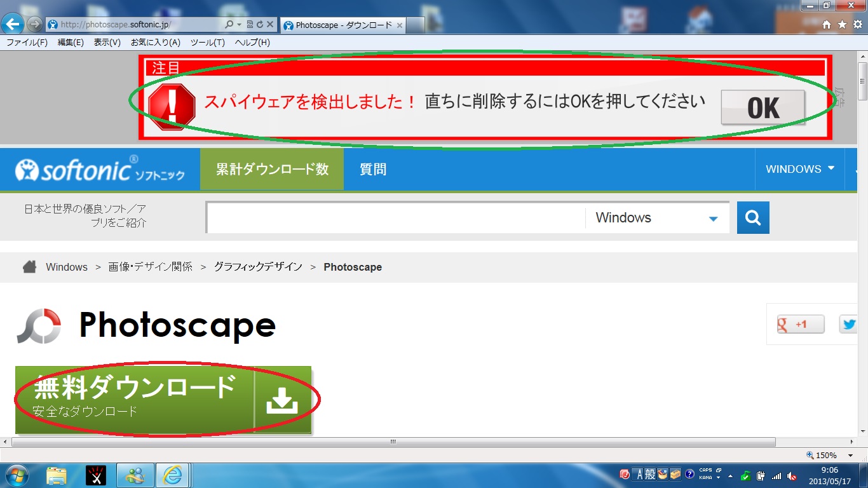The width and height of the screenshot is (868, 488).
Task: Click the softonic logo
Action: (x=100, y=169)
